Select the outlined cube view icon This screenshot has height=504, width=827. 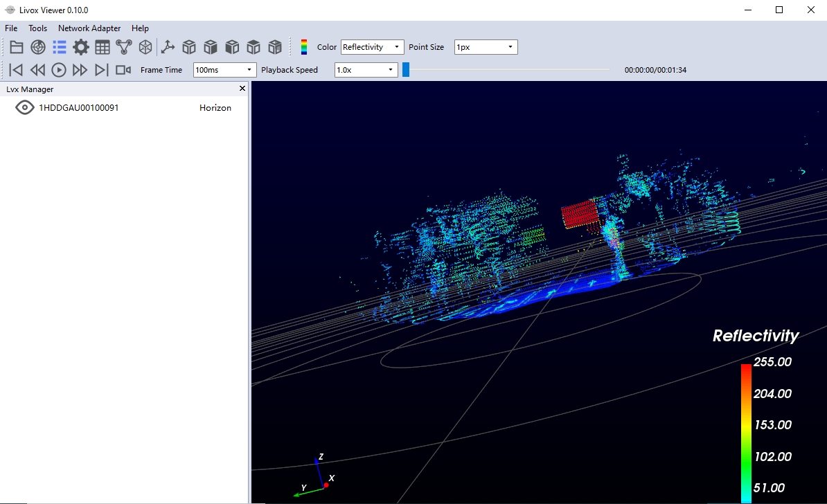[189, 47]
